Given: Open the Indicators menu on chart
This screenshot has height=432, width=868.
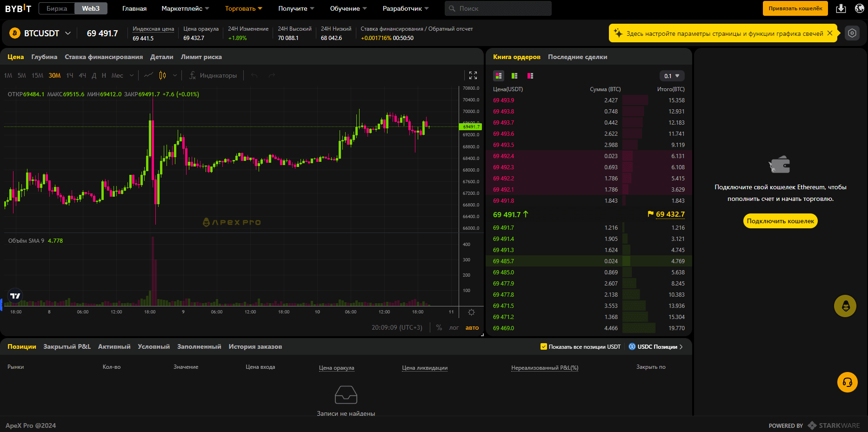Looking at the screenshot, I should (x=213, y=75).
